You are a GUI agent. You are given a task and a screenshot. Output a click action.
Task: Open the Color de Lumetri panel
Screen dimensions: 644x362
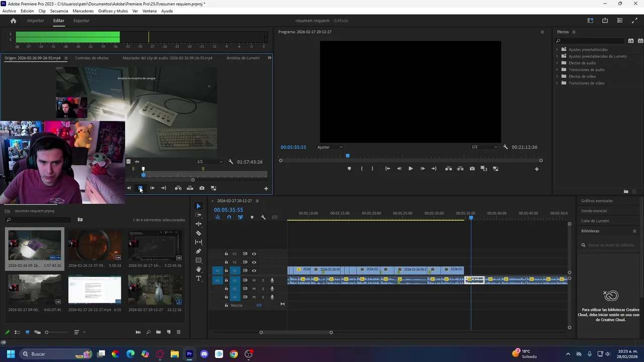595,221
